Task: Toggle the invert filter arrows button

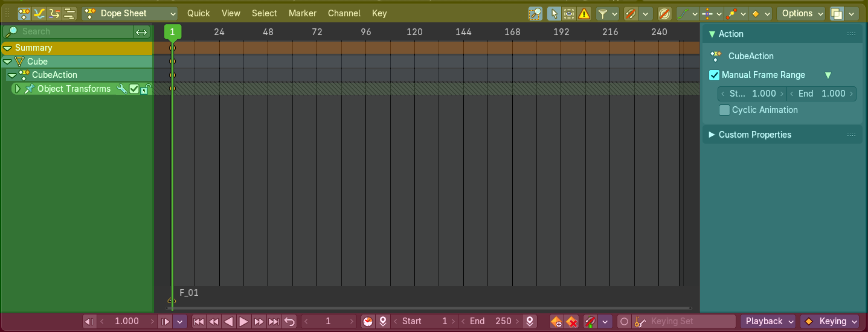Action: pyautogui.click(x=141, y=31)
